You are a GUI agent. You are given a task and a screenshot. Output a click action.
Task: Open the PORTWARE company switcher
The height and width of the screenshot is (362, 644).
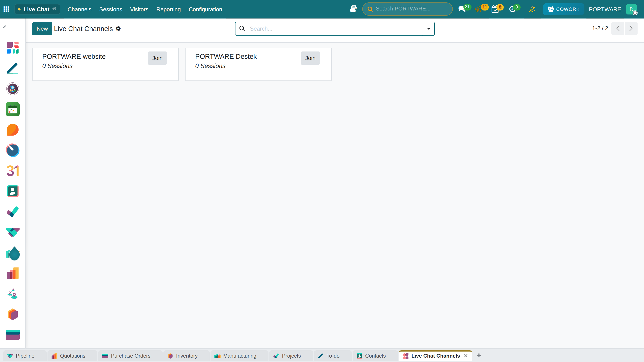coord(605,9)
